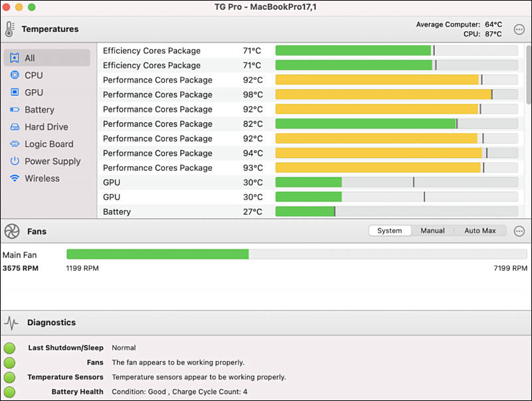
Task: Click the Main Fan speed bar
Action: coord(297,254)
